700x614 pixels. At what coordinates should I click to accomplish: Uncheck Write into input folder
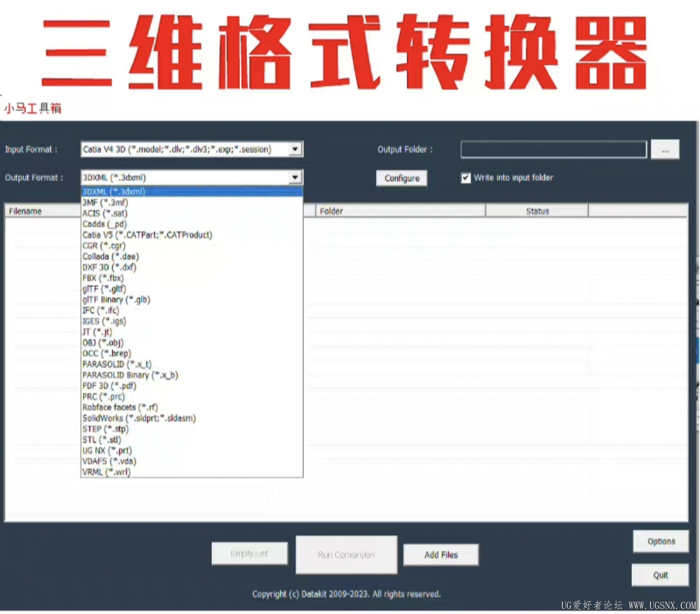point(465,178)
